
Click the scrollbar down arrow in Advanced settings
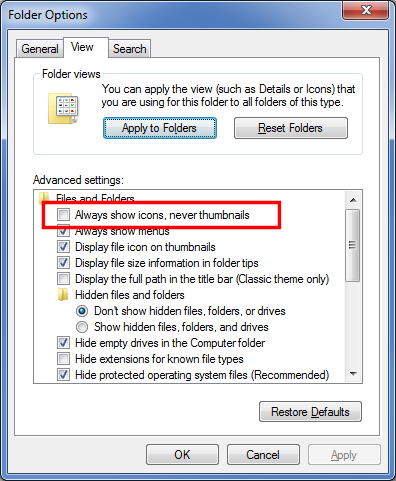click(353, 374)
